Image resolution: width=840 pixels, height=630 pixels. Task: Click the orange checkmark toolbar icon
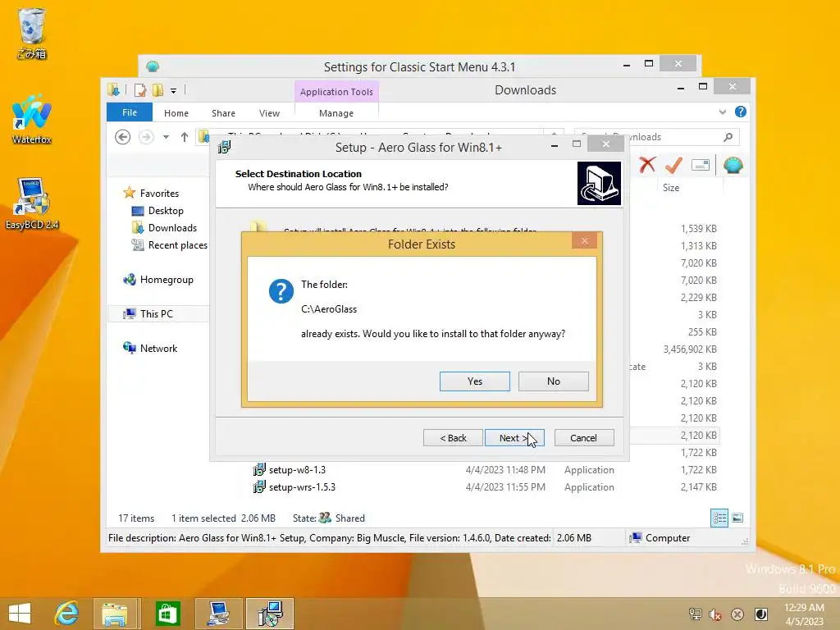674,165
